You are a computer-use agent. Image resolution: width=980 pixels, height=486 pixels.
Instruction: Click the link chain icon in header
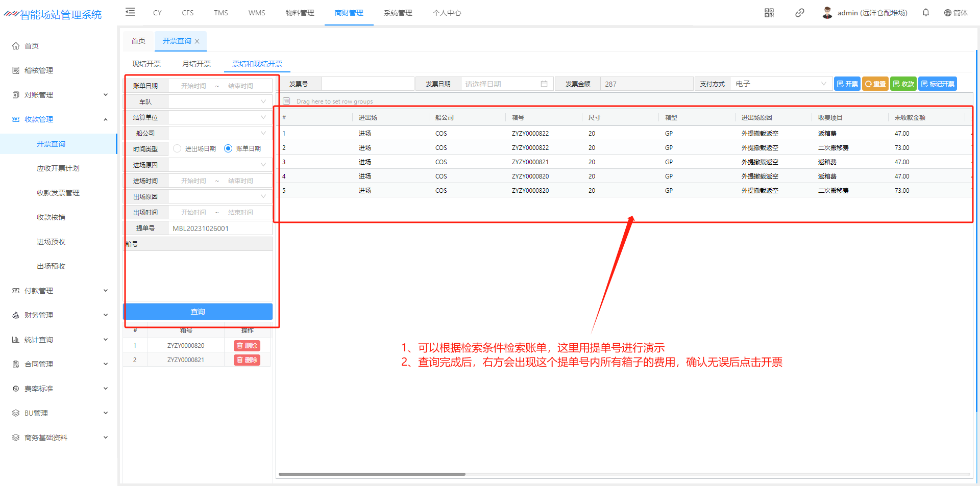[x=799, y=13]
